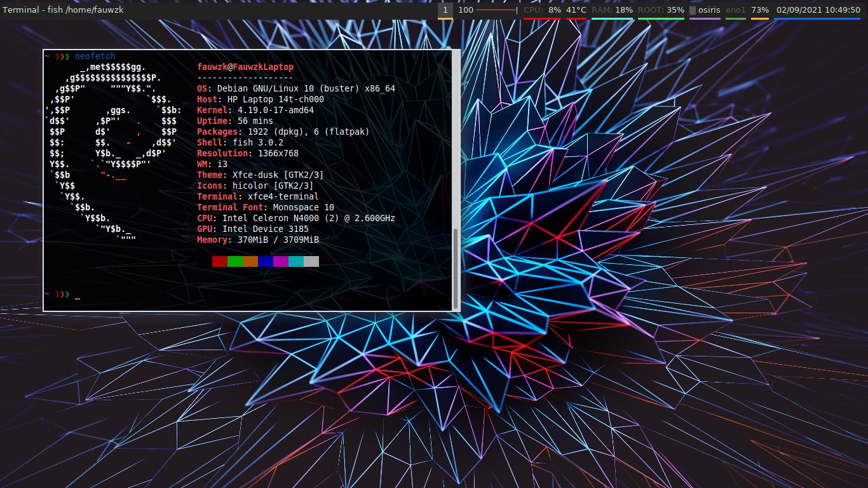Select the cyan color block in neofetch
Viewport: 868px width, 488px height.
coord(296,261)
